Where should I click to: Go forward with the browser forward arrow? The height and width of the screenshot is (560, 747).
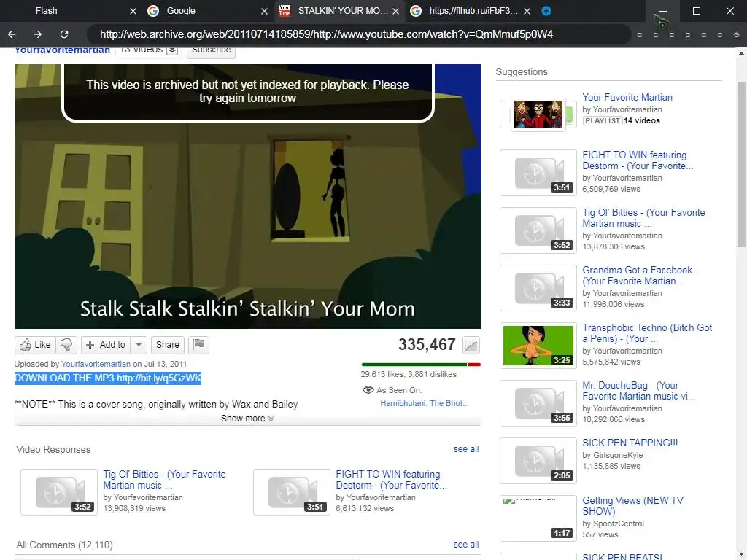(38, 34)
